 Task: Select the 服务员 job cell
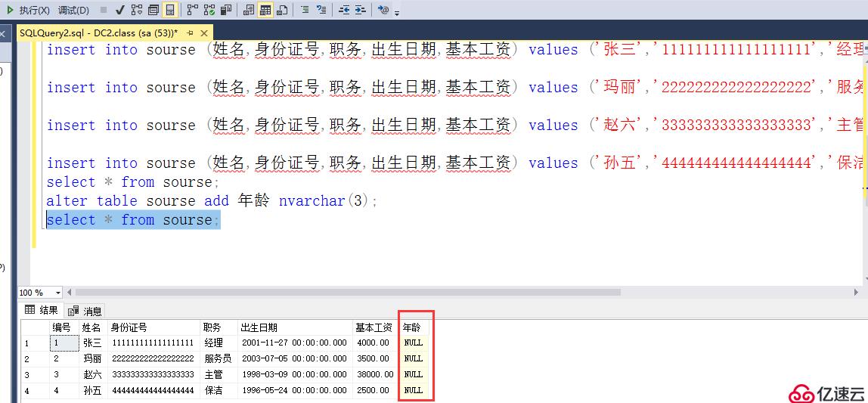pyautogui.click(x=219, y=358)
